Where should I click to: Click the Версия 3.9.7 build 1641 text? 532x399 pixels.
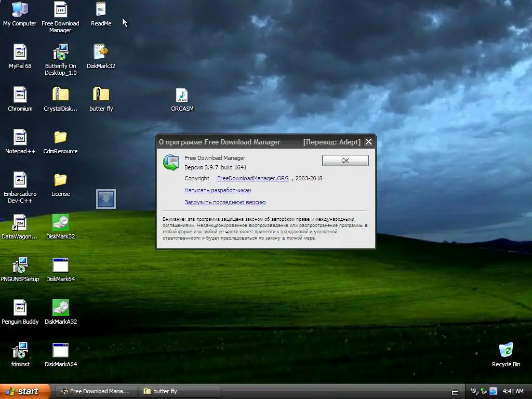click(x=216, y=167)
